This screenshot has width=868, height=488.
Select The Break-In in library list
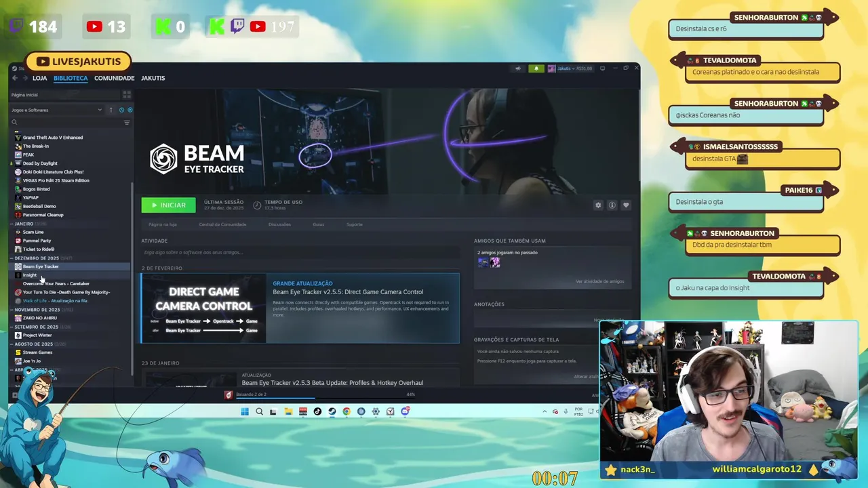tap(33, 146)
